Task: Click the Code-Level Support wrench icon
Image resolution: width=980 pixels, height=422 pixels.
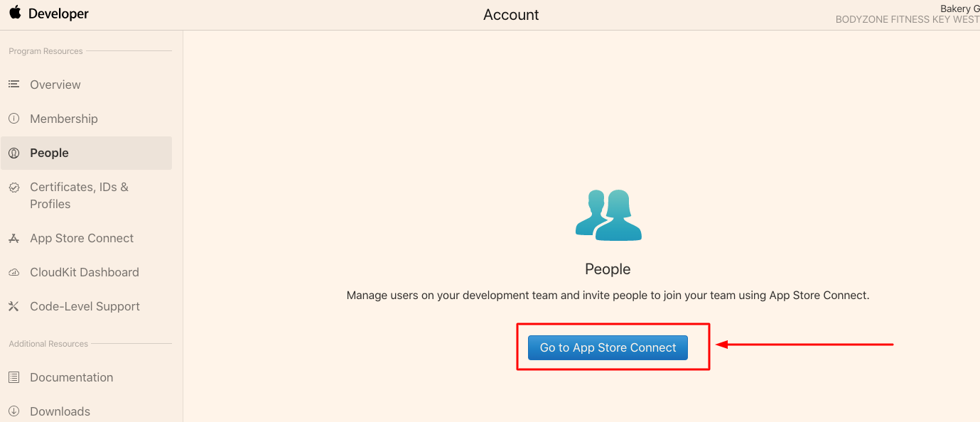Action: (x=14, y=306)
